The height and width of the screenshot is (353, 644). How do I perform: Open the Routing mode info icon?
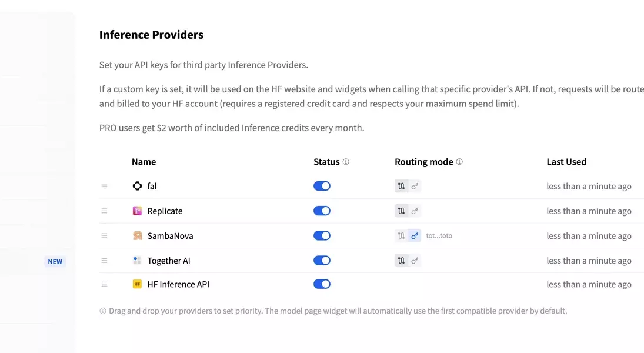[x=459, y=162]
